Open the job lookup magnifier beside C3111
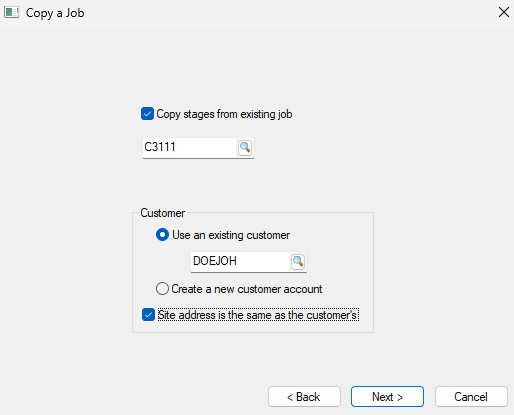Image resolution: width=514 pixels, height=415 pixels. click(x=245, y=147)
